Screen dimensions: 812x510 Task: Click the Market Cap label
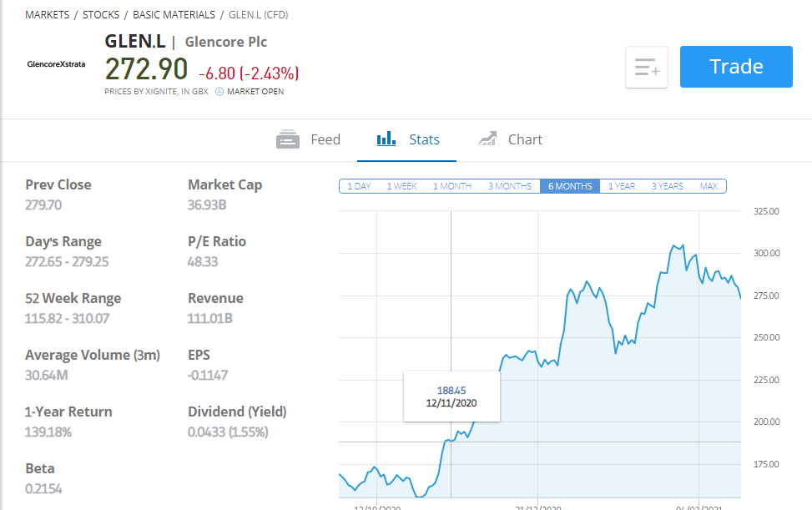tap(224, 184)
